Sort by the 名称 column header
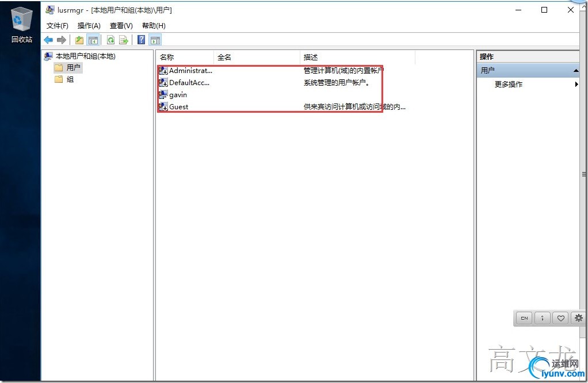This screenshot has height=383, width=588. point(185,58)
